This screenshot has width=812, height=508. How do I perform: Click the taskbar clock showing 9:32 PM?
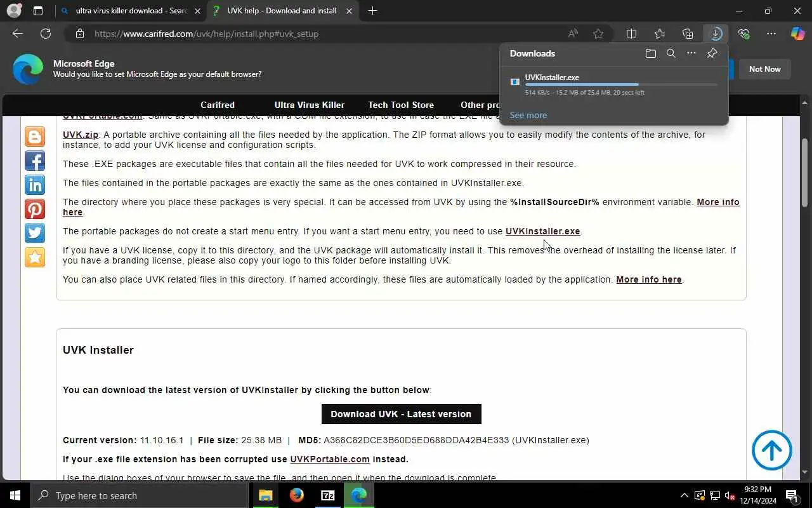pyautogui.click(x=757, y=495)
